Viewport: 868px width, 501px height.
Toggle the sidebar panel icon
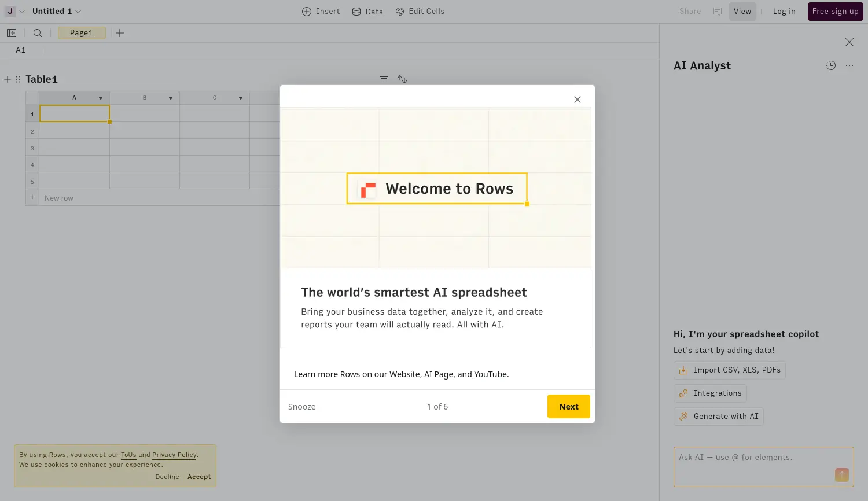(x=12, y=33)
